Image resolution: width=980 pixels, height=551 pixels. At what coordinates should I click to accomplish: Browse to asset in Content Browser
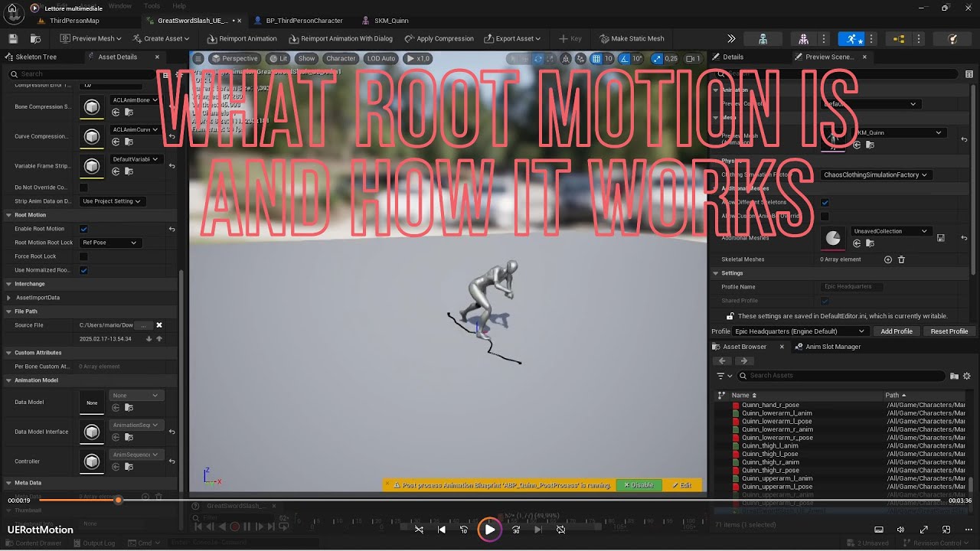pyautogui.click(x=35, y=38)
